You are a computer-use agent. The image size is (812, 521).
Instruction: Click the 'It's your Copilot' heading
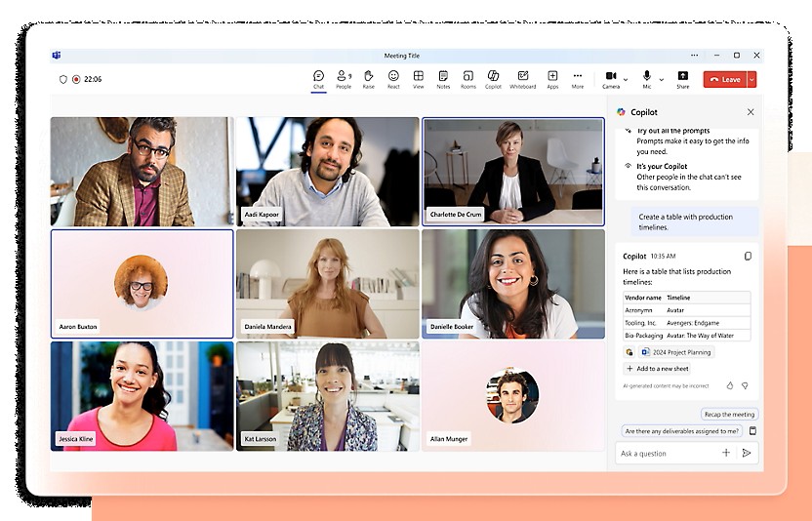pos(662,166)
